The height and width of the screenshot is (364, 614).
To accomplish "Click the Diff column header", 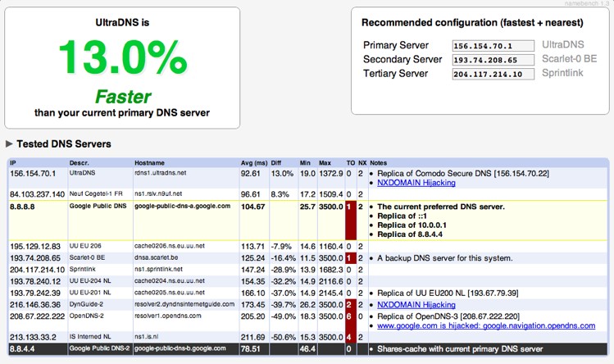I will (x=278, y=163).
